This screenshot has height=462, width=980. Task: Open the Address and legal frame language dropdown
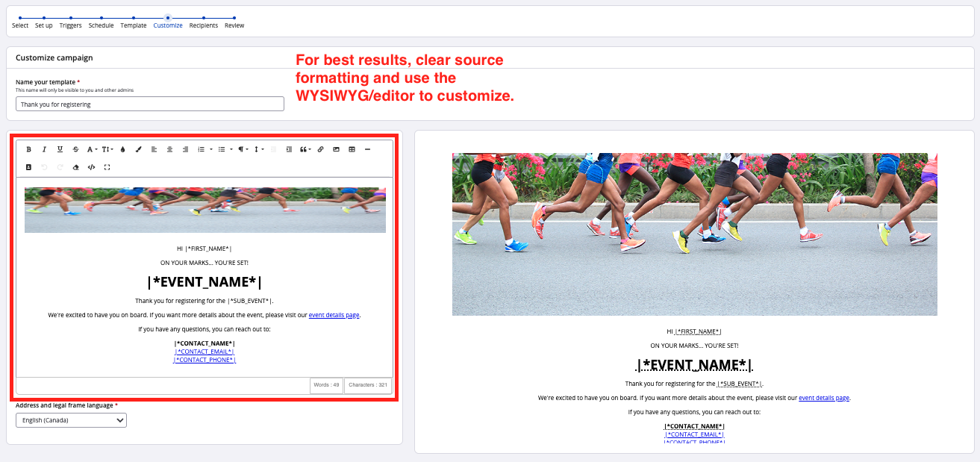[x=71, y=420]
